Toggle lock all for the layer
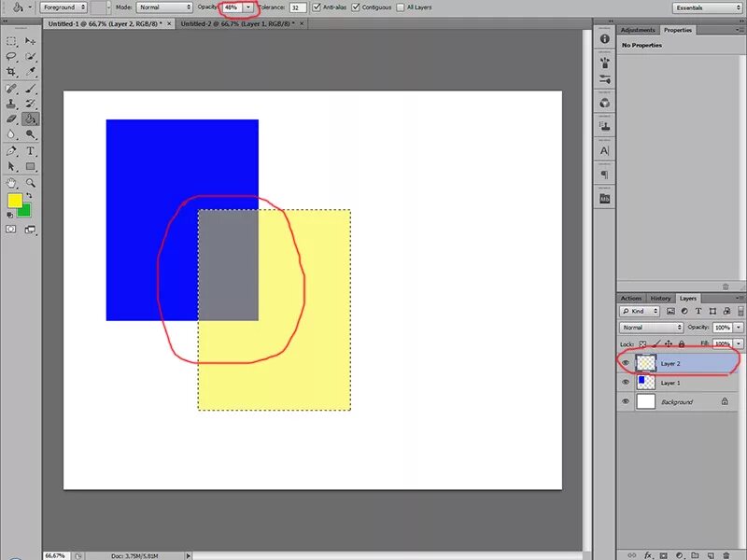Viewport: 747px width, 560px height. pyautogui.click(x=682, y=343)
